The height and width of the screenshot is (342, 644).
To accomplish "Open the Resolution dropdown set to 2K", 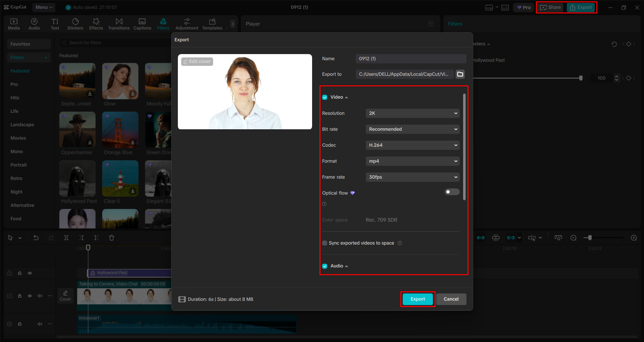I will point(412,113).
